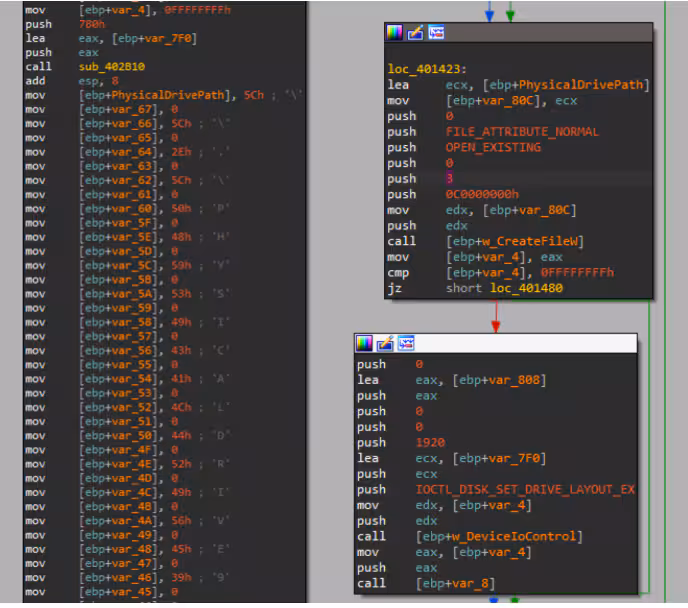Screen dimensions: 688x608
Task: Select the OPEN_EXISTING constant
Action: pos(493,147)
